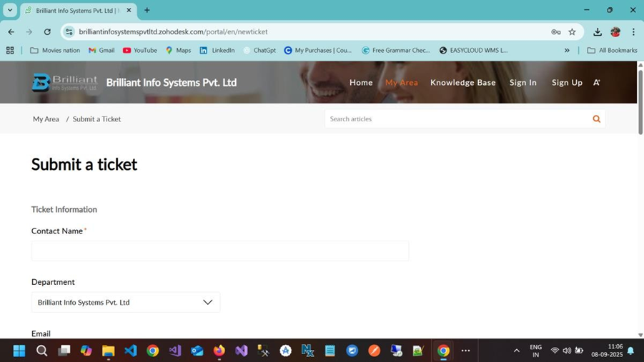Open the Home navigation item
This screenshot has height=362, width=644.
point(361,83)
